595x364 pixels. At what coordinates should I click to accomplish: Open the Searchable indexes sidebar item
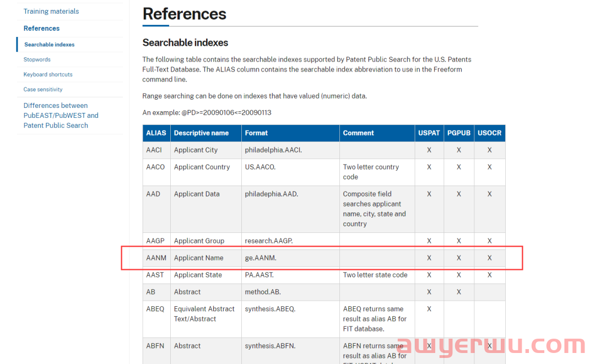tap(49, 45)
